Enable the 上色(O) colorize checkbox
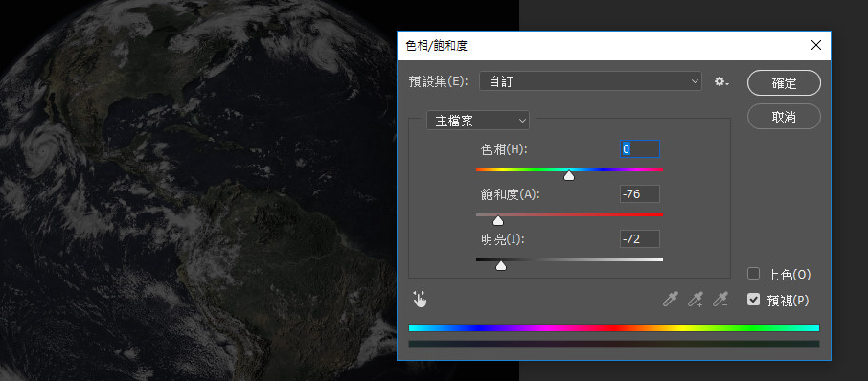 (x=753, y=274)
